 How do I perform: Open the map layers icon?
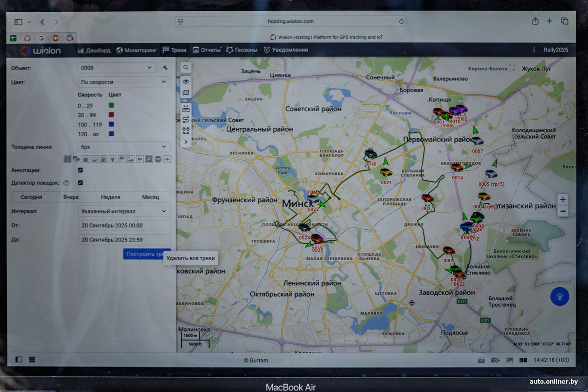[186, 93]
